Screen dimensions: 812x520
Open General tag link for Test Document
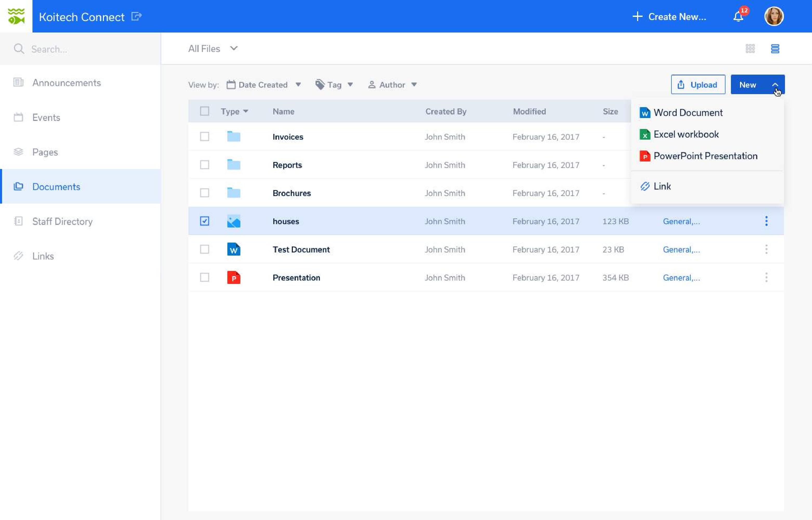(x=681, y=250)
